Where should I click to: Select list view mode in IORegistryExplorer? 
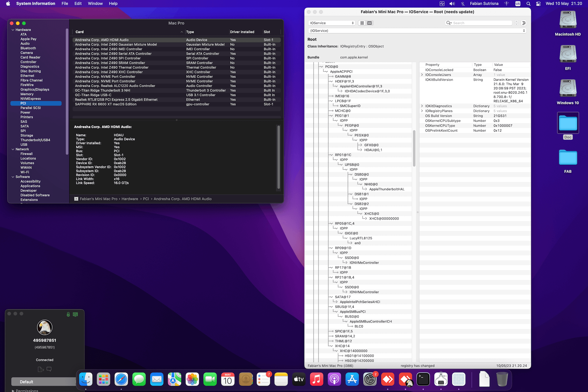pyautogui.click(x=362, y=23)
